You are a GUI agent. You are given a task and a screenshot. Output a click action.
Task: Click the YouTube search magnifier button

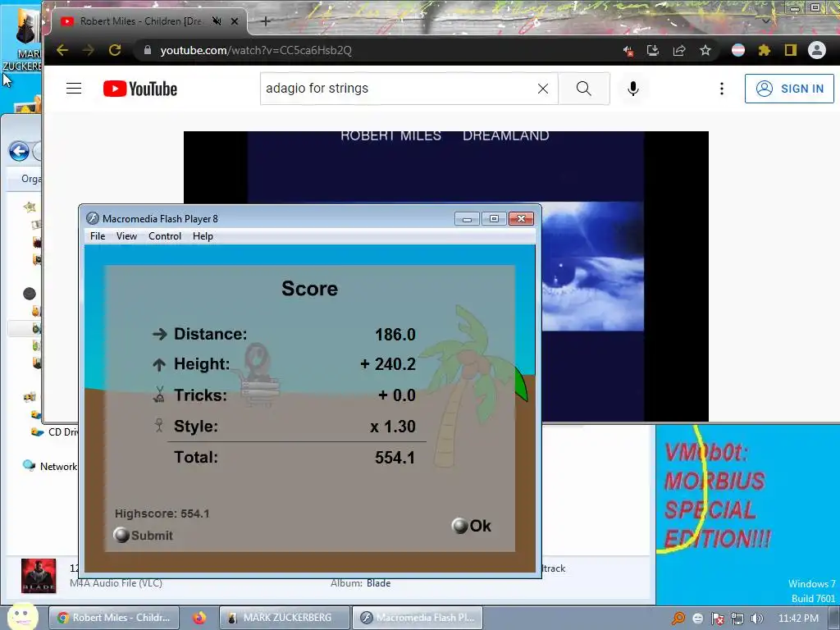pos(584,89)
